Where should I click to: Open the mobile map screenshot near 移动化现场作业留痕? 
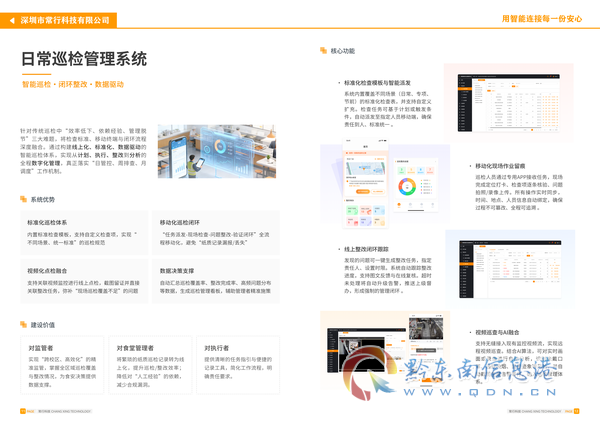(x=365, y=184)
